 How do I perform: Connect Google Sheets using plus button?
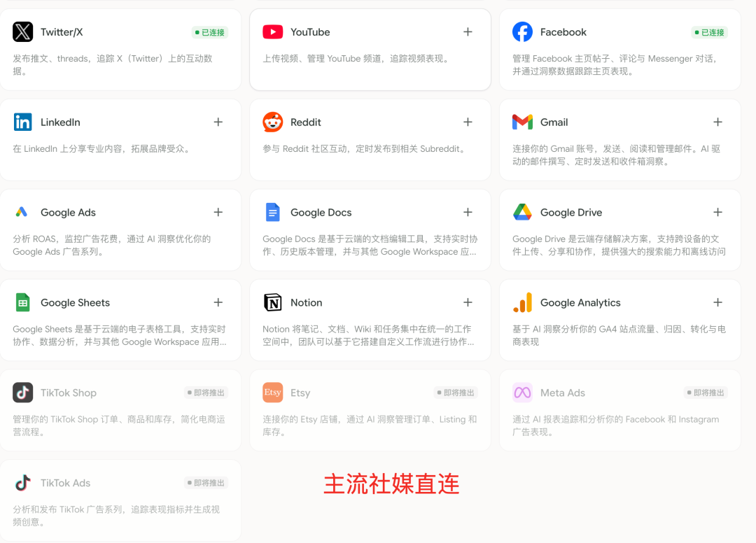click(x=218, y=302)
